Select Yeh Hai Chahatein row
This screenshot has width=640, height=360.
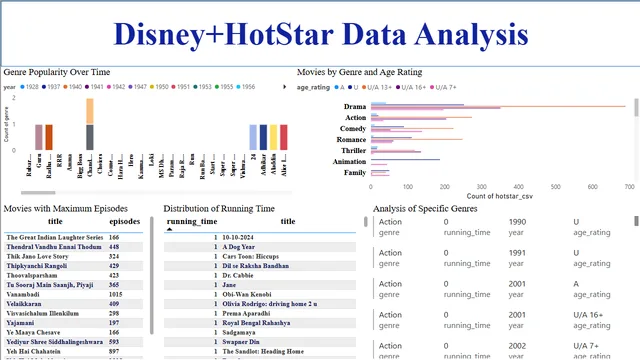tap(73, 351)
